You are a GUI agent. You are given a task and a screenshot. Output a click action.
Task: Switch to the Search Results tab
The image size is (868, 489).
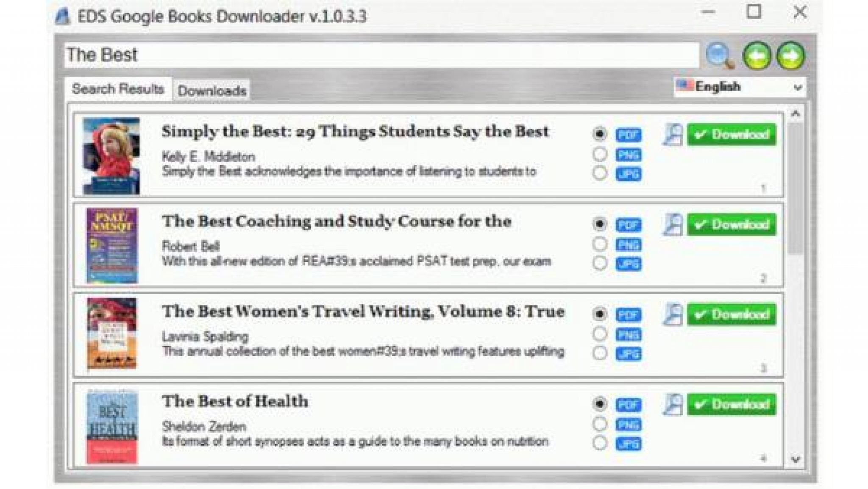[118, 89]
